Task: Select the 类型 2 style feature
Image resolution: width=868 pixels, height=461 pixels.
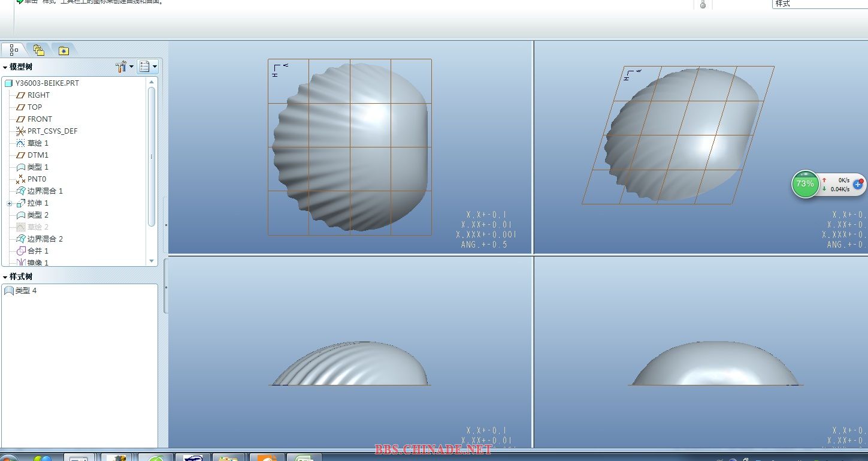Action: click(x=38, y=215)
